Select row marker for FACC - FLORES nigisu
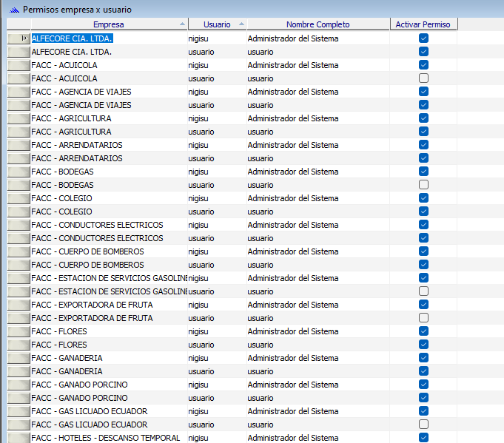 pos(19,331)
